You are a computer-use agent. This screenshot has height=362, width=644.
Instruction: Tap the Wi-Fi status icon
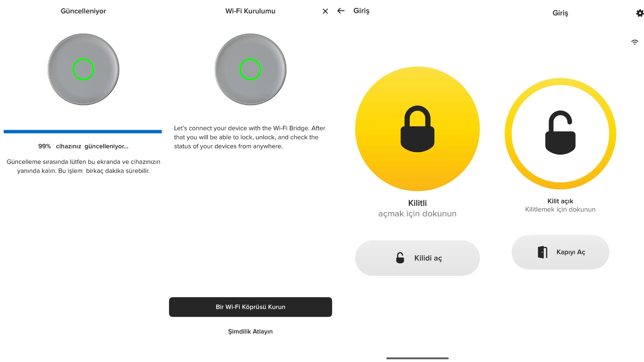point(635,42)
